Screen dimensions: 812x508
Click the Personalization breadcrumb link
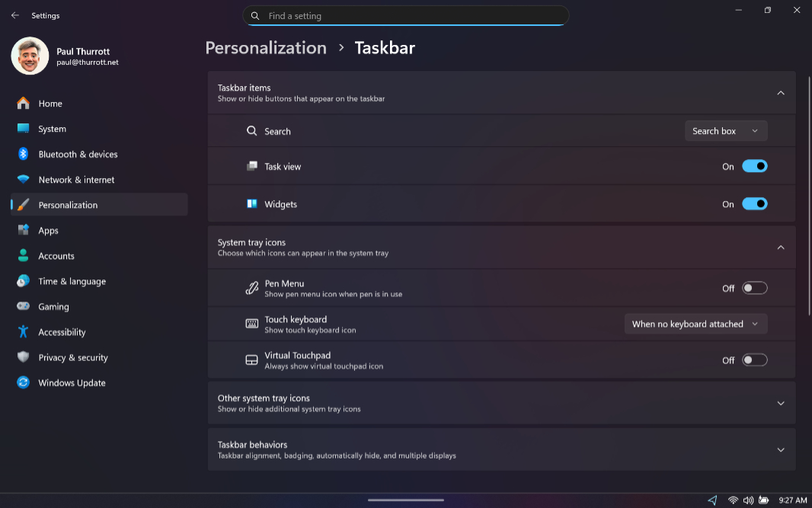point(266,48)
